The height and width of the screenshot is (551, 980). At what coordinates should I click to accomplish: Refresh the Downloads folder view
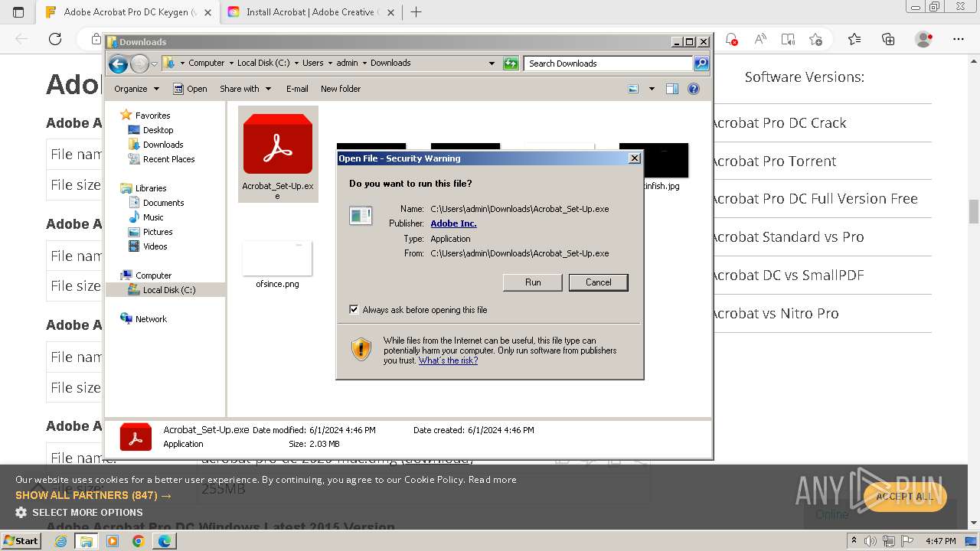pos(511,64)
